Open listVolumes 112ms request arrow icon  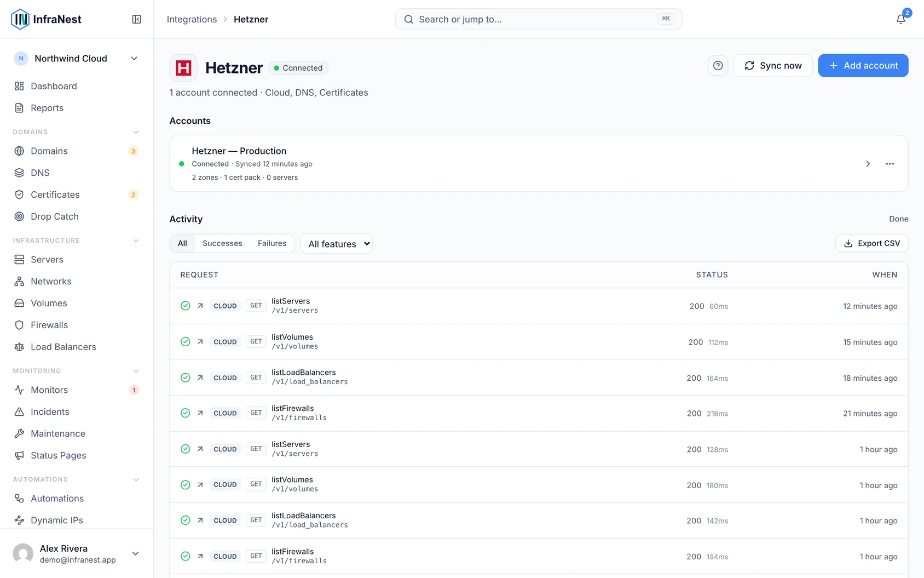[200, 341]
